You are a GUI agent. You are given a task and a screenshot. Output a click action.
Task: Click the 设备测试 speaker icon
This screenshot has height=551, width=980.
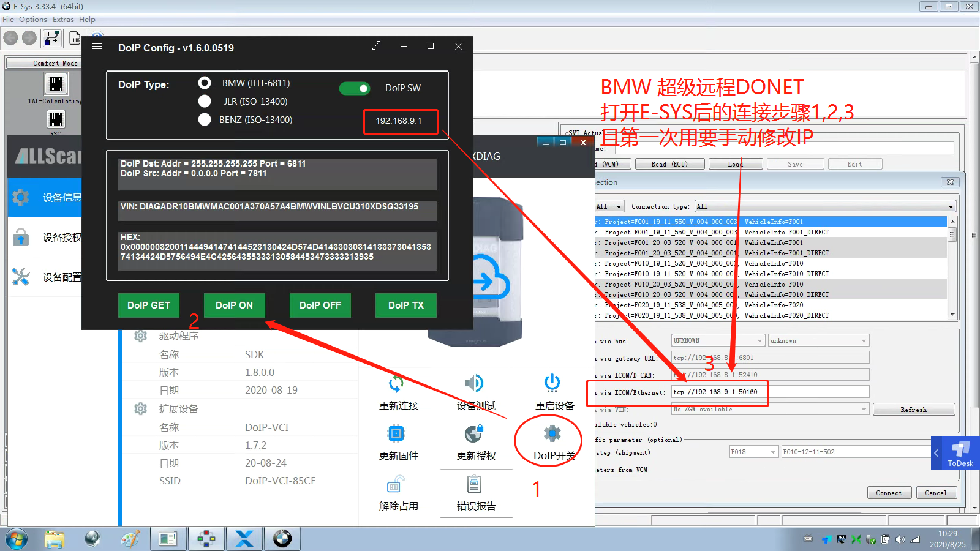(x=474, y=383)
